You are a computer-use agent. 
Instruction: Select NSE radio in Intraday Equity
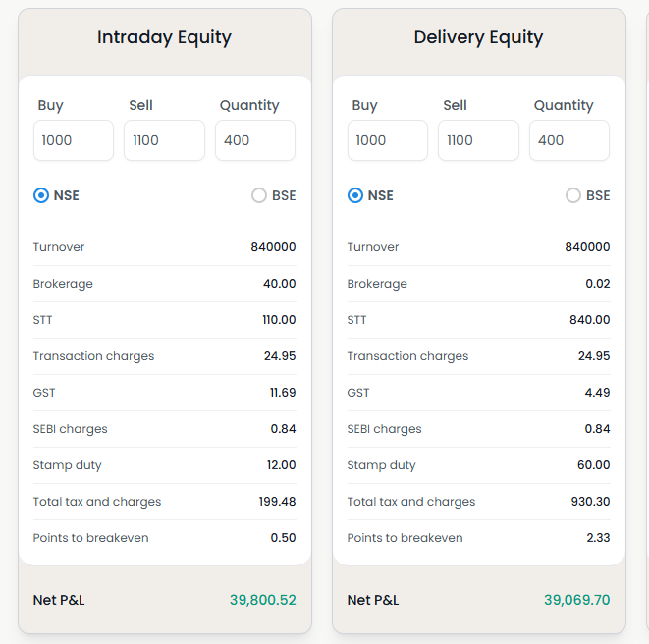tap(41, 195)
